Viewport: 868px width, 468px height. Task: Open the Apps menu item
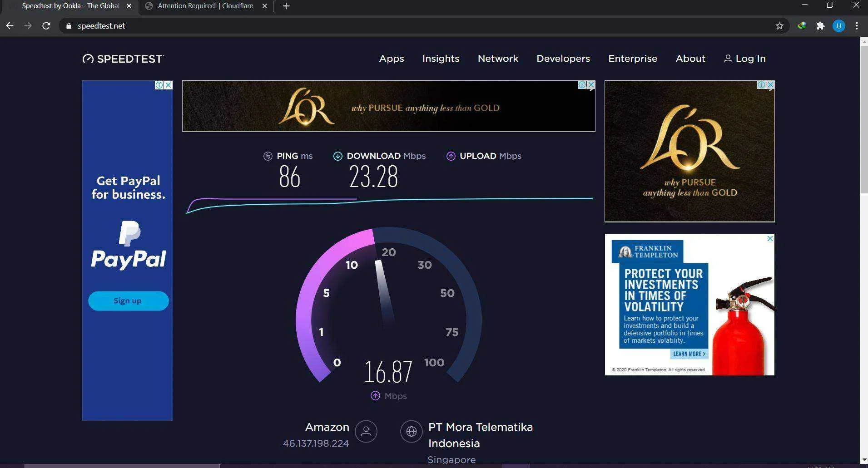[392, 59]
